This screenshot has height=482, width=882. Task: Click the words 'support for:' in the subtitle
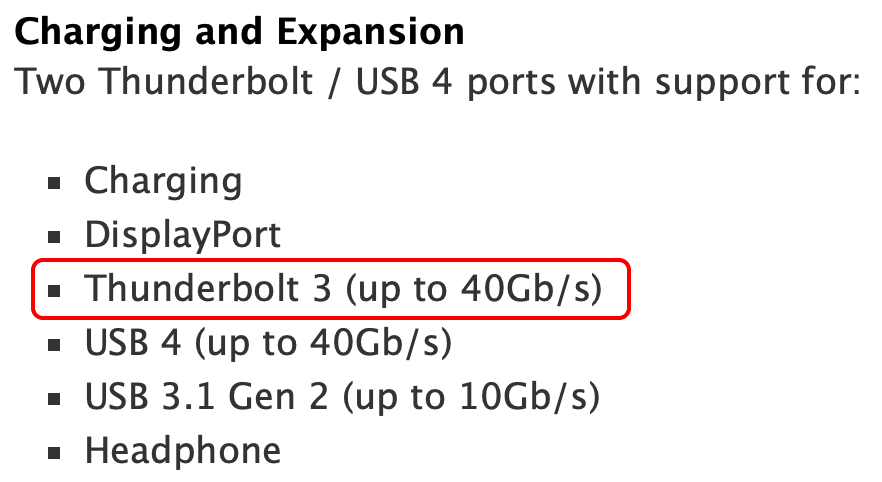click(x=758, y=82)
